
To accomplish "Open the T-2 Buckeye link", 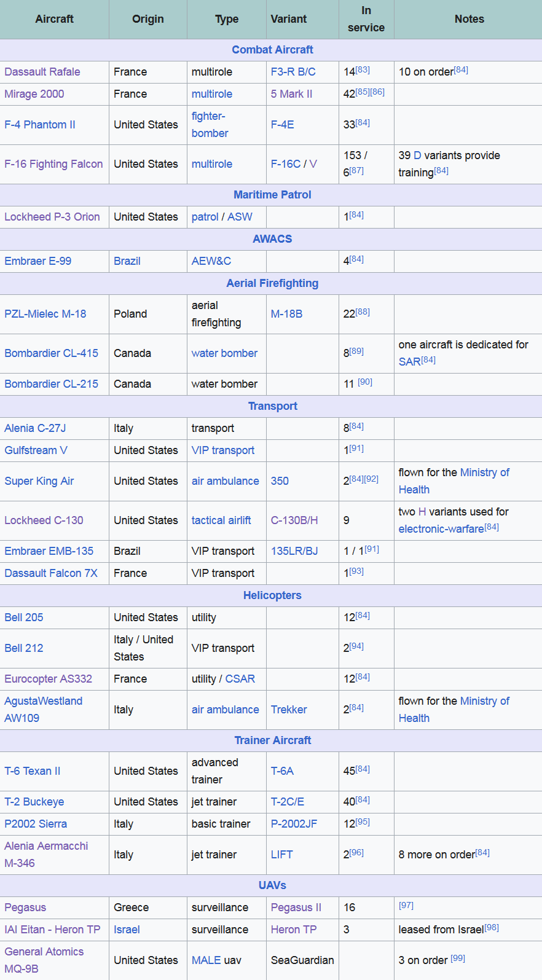I will [x=34, y=802].
